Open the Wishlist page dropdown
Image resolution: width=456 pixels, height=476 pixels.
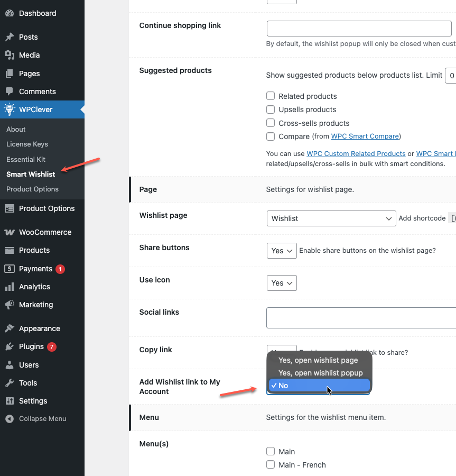point(331,218)
